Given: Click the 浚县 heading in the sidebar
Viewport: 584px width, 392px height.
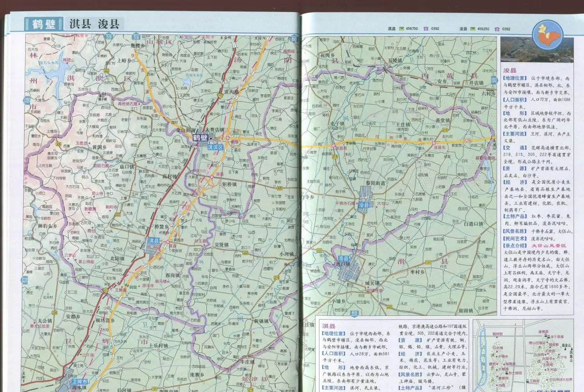Looking at the screenshot, I should click(509, 70).
